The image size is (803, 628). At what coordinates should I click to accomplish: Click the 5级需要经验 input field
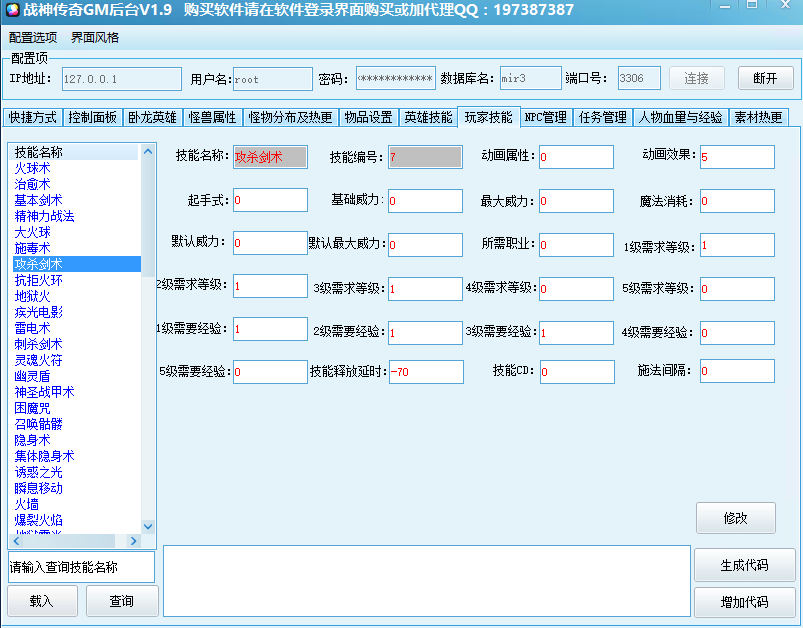[270, 372]
